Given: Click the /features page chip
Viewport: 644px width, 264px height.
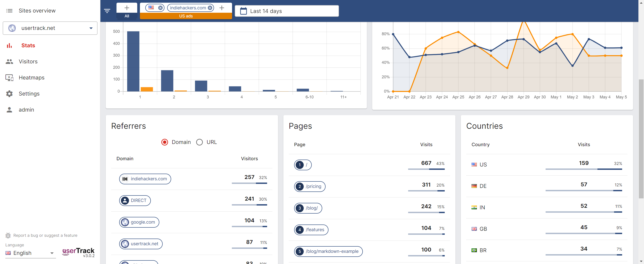Looking at the screenshot, I should (x=311, y=230).
